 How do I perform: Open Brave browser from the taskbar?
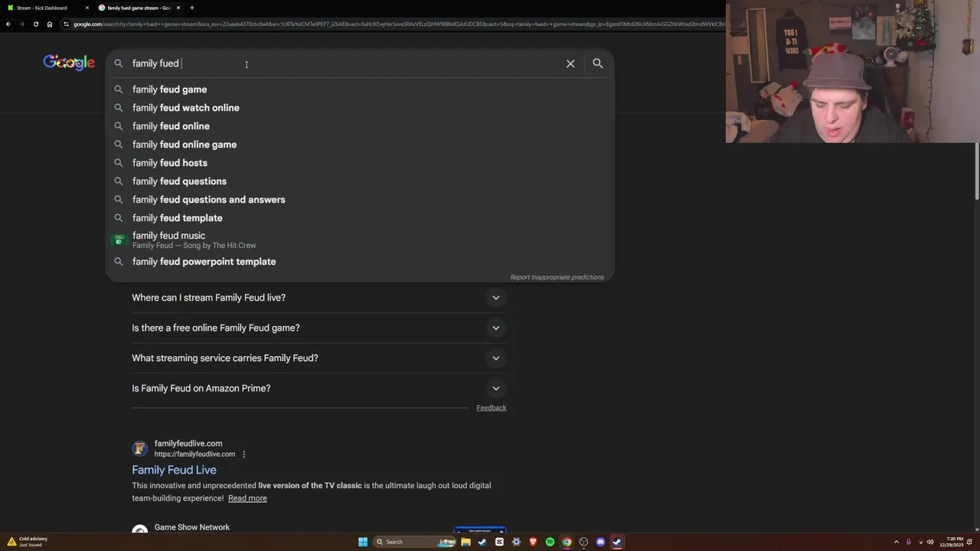pos(533,542)
